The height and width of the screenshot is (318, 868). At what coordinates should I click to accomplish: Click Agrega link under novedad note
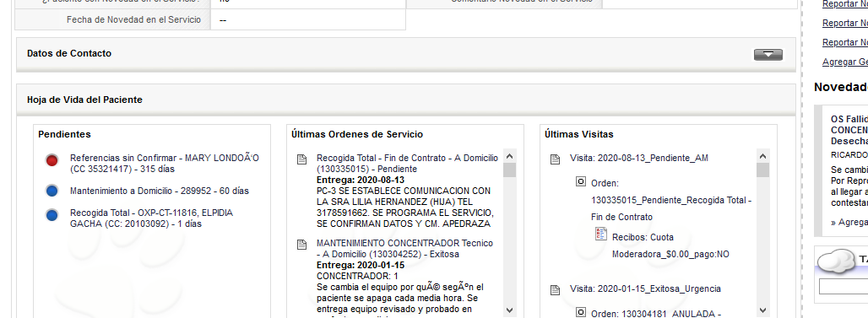pos(849,222)
